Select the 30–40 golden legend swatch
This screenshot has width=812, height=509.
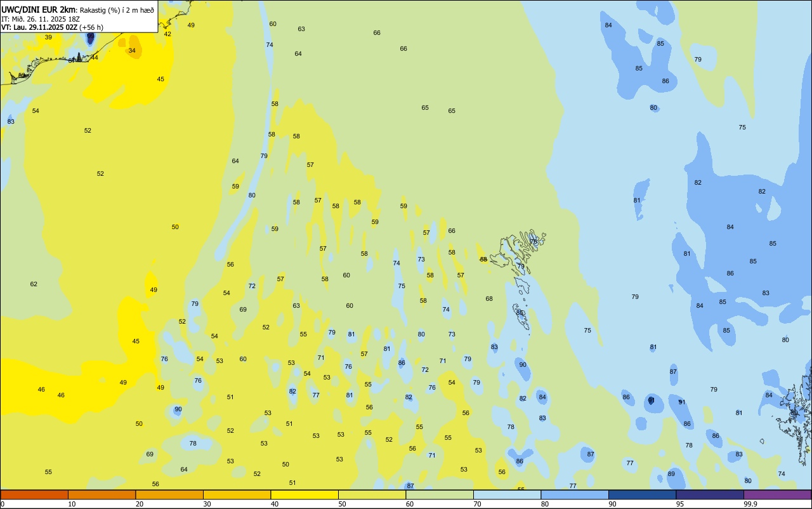click(237, 494)
